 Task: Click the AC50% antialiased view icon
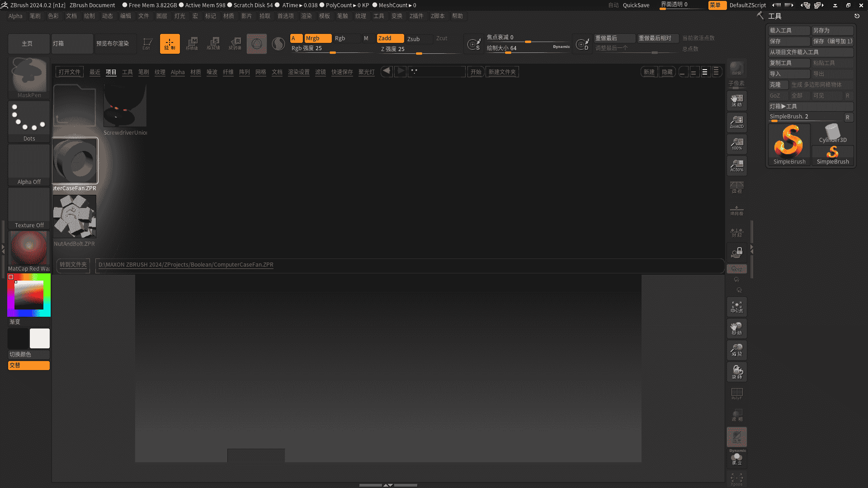736,165
